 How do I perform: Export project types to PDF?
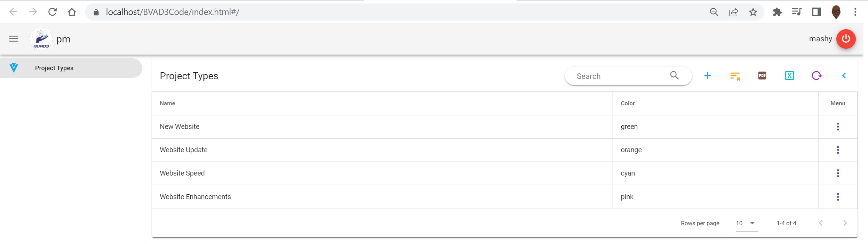(762, 76)
